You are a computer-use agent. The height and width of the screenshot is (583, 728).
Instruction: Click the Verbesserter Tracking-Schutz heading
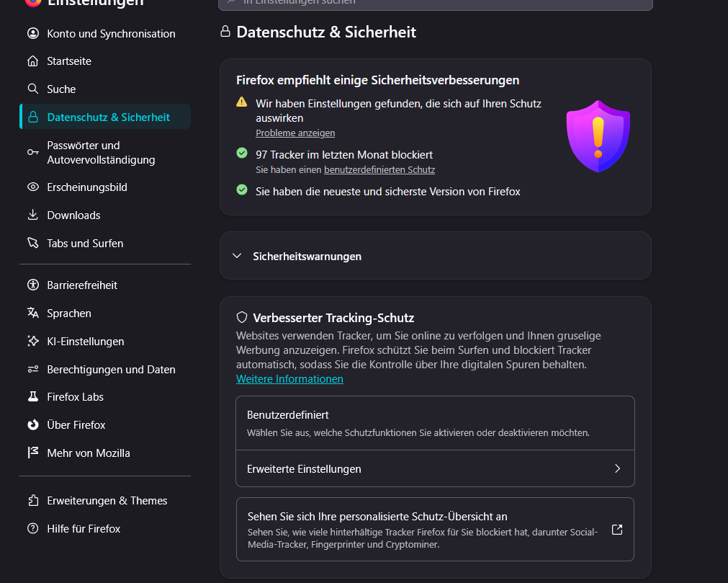click(333, 318)
